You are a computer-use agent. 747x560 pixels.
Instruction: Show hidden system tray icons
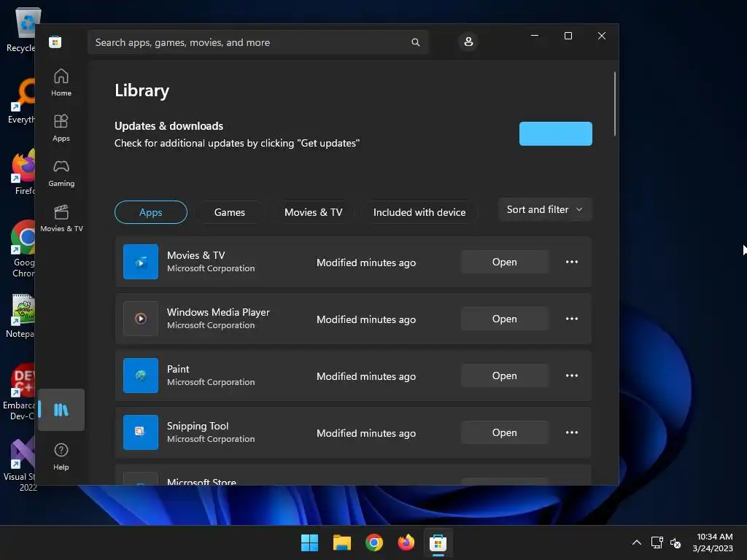coord(636,542)
